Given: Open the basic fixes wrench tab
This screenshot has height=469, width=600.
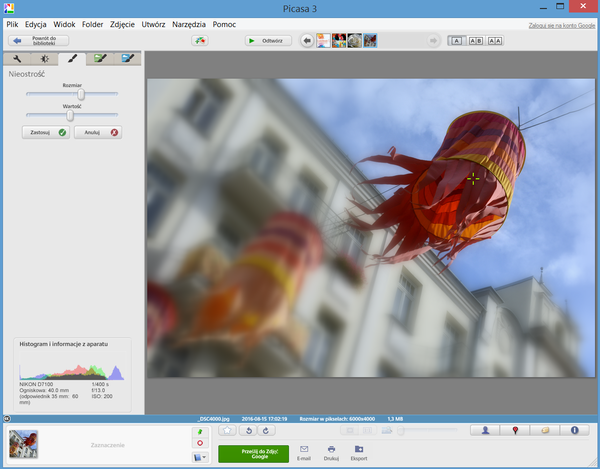Looking at the screenshot, I should coord(17,60).
